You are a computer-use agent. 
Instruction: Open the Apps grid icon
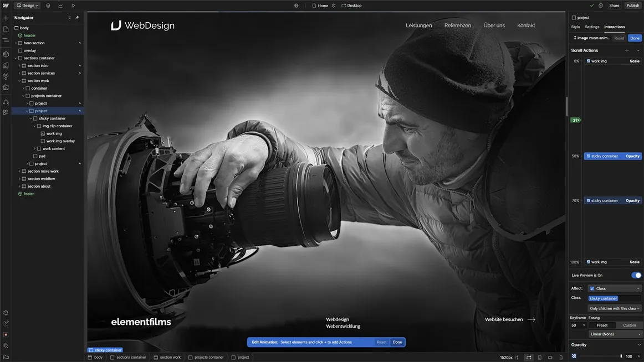pyautogui.click(x=6, y=112)
